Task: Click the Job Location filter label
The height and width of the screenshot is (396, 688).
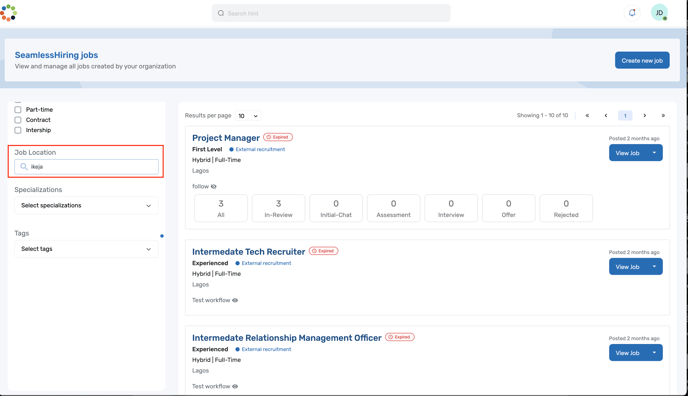Action: (35, 152)
